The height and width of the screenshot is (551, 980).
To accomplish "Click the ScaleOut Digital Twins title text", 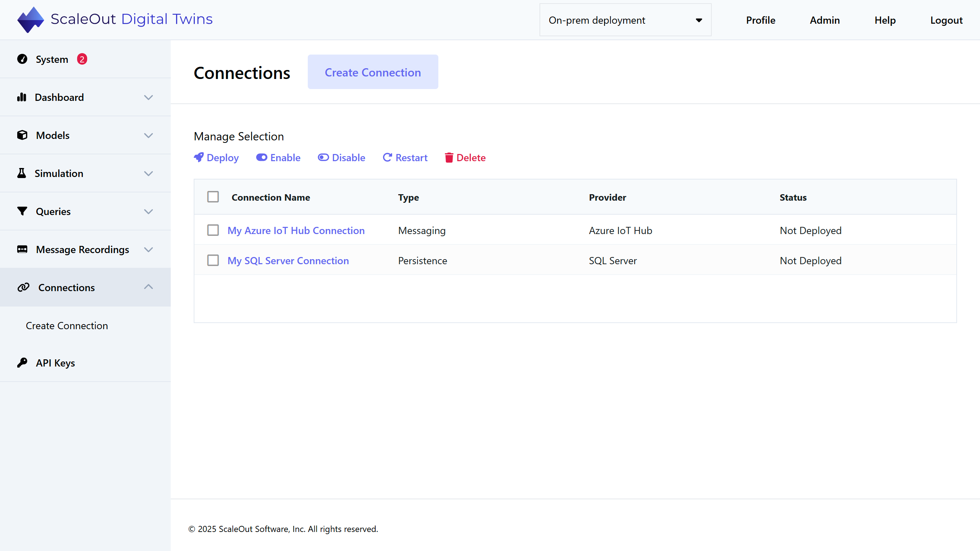I will click(132, 19).
